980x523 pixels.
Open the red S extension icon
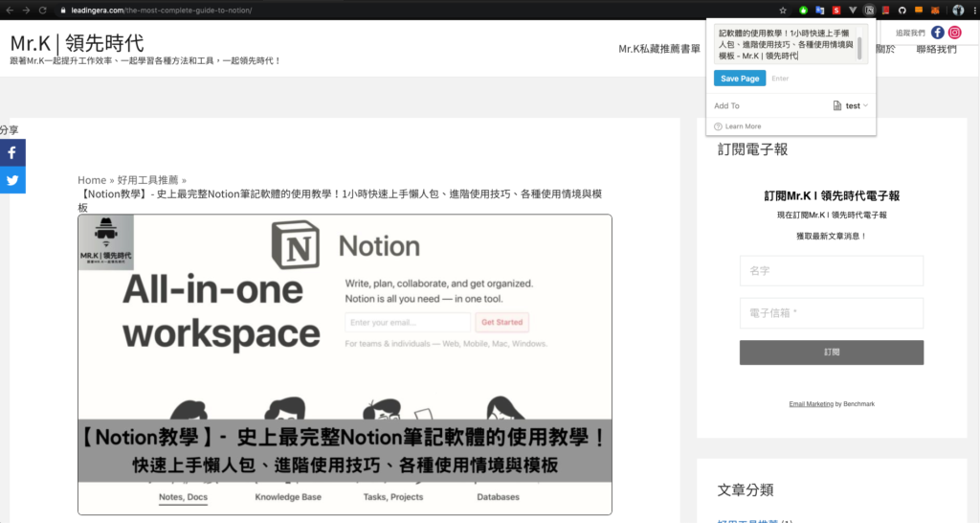[836, 10]
